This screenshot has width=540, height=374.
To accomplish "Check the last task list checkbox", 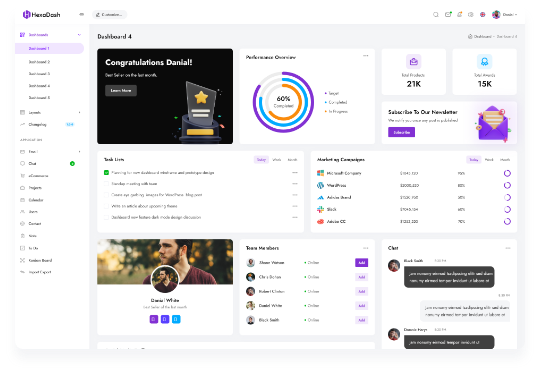I will [x=106, y=217].
